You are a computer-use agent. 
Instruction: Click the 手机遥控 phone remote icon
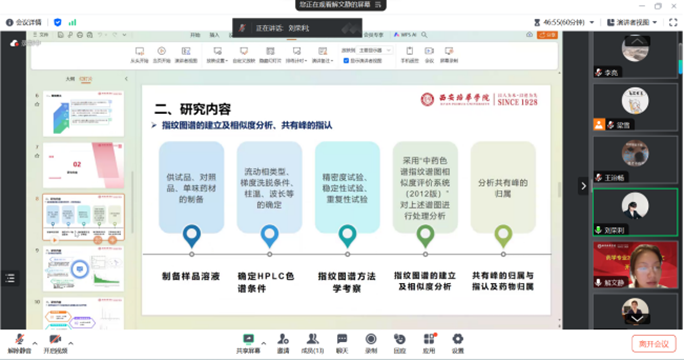(410, 55)
